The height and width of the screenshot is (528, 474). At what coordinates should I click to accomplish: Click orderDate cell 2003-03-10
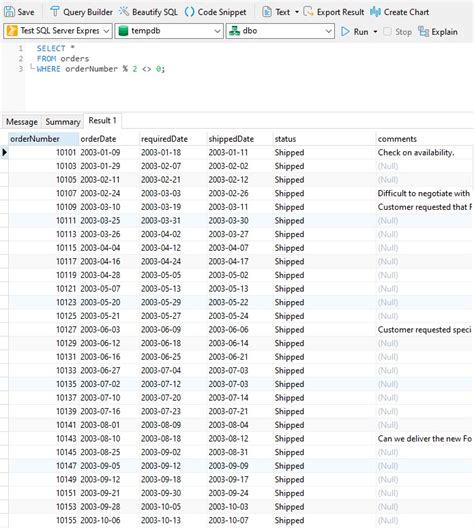[108, 207]
